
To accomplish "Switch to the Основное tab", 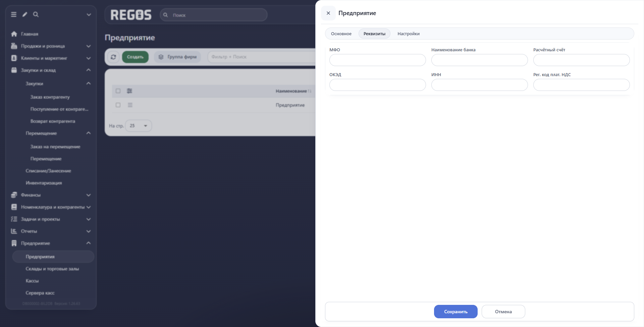I will [x=341, y=34].
